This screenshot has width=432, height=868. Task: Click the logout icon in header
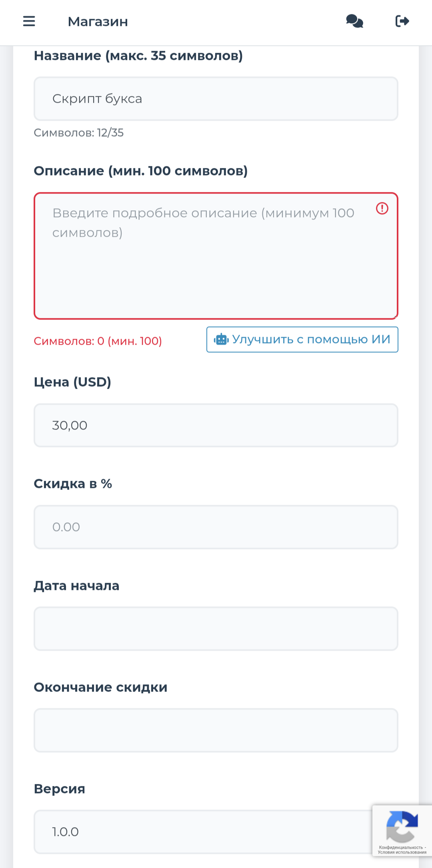(402, 21)
